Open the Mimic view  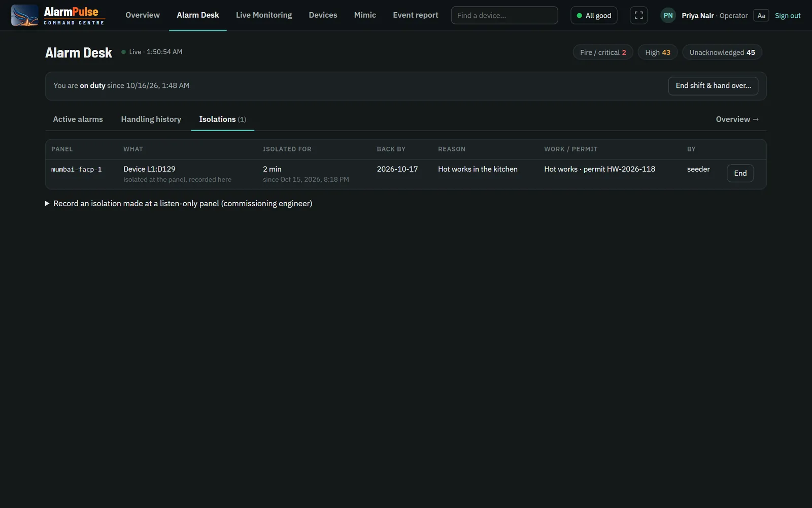(365, 15)
